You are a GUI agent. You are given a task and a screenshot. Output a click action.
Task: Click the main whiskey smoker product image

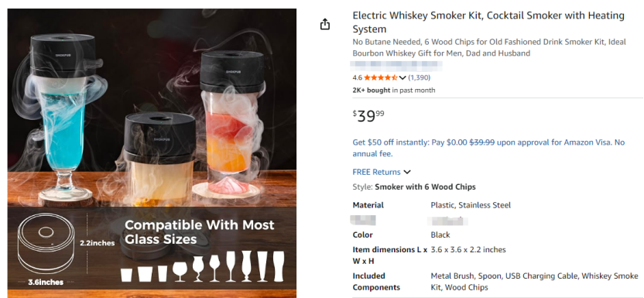point(152,152)
